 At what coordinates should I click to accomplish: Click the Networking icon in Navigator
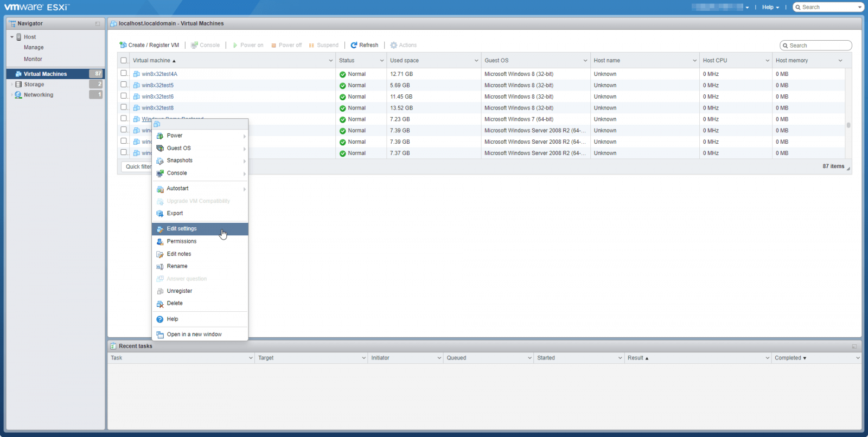(x=18, y=95)
